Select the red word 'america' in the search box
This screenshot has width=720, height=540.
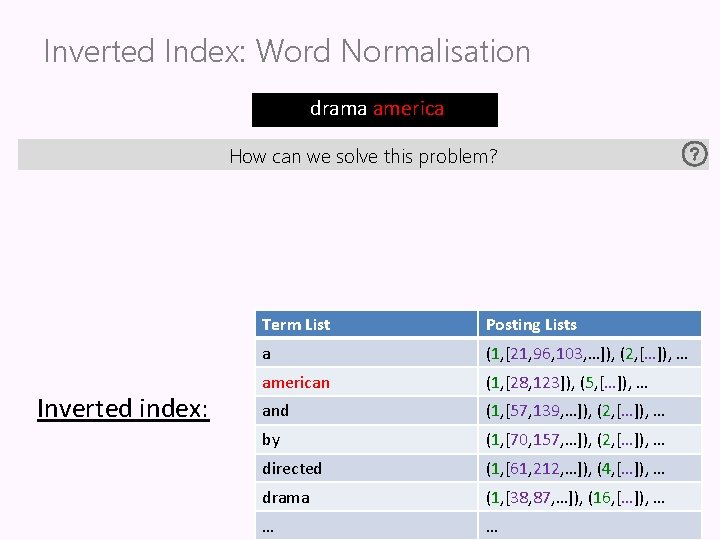point(409,109)
